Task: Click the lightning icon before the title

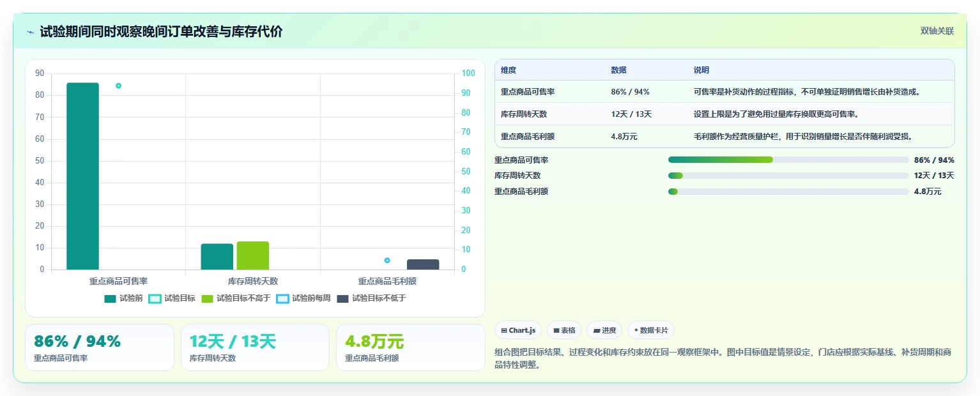Action: coord(30,32)
